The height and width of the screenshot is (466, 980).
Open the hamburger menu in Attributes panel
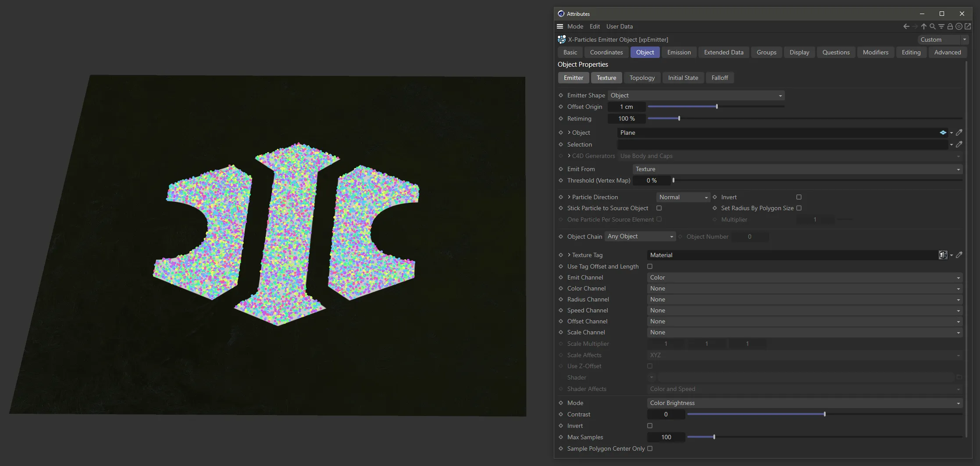pos(560,26)
